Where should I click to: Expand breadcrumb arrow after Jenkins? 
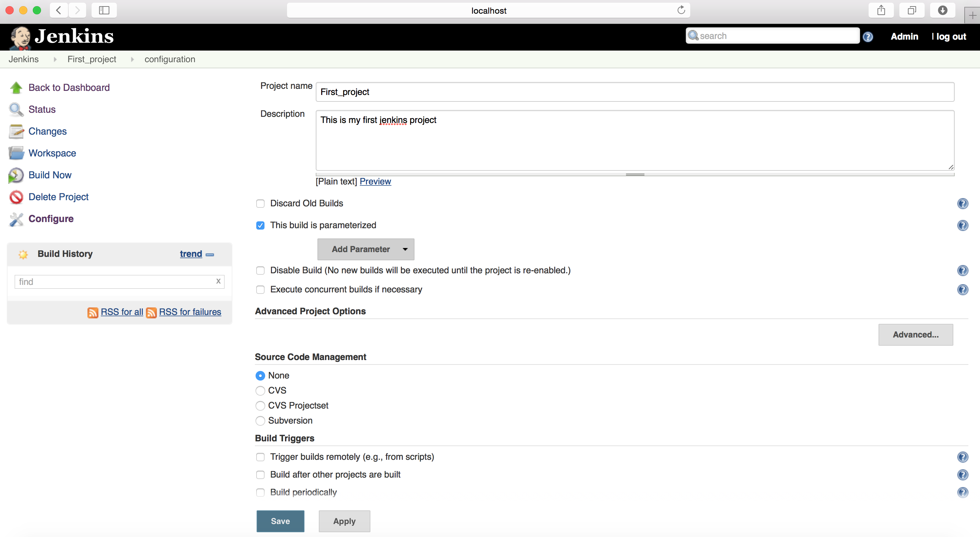coord(55,59)
